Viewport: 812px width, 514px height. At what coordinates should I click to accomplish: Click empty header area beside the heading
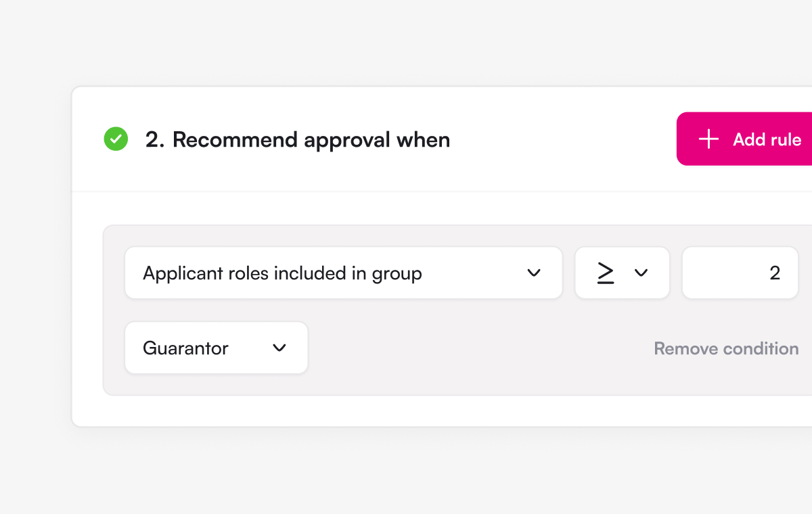562,139
